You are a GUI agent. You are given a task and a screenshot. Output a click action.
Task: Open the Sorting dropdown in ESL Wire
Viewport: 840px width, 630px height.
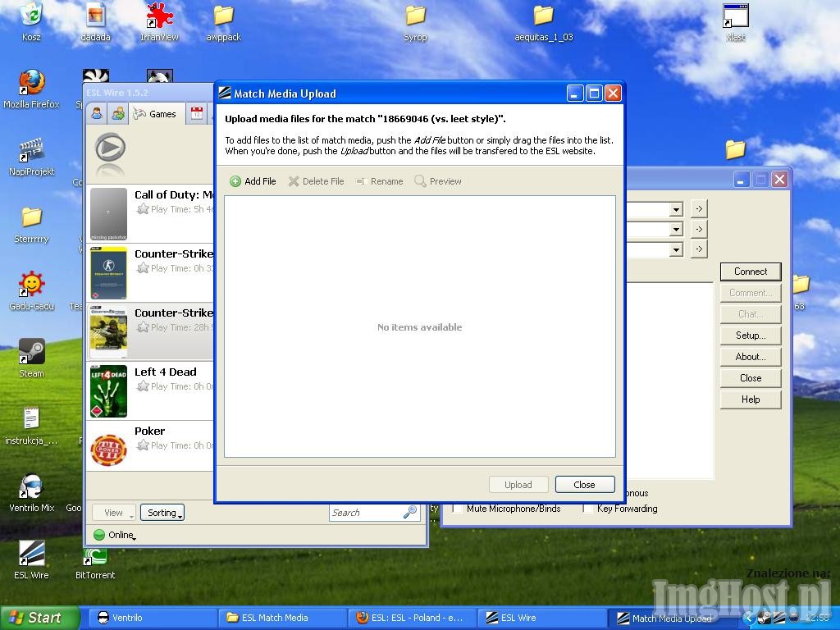(x=162, y=513)
